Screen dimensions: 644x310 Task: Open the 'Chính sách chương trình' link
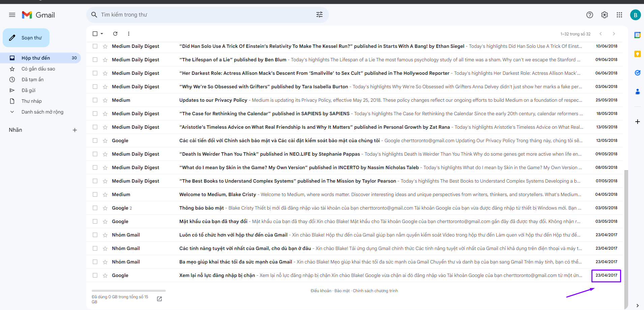tap(375, 291)
